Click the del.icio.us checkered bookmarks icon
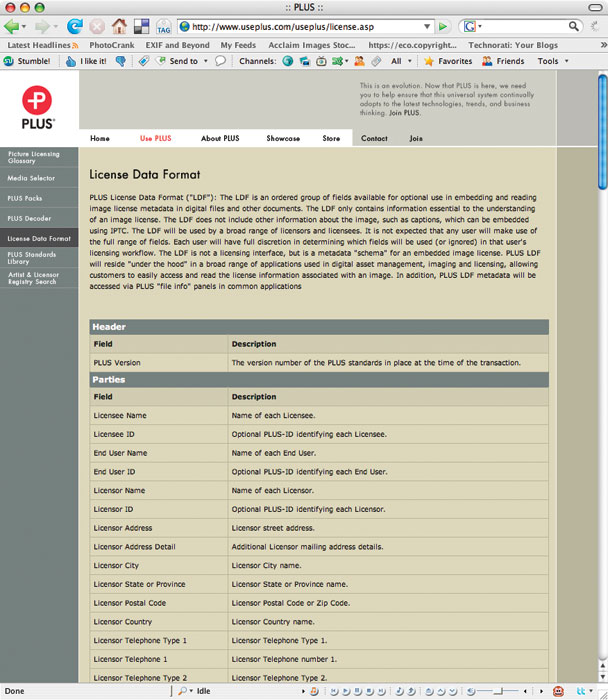This screenshot has height=700, width=608. click(x=142, y=26)
